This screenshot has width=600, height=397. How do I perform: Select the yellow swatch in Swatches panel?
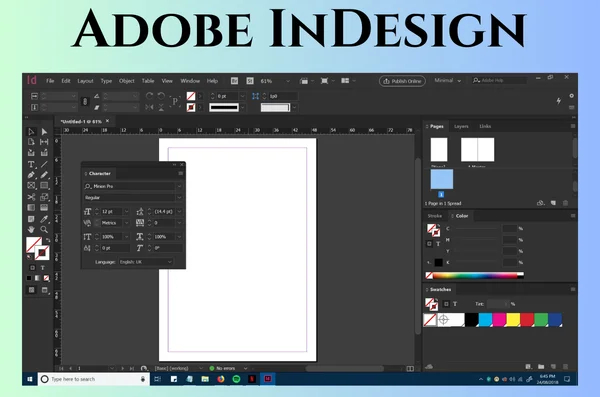tap(513, 320)
